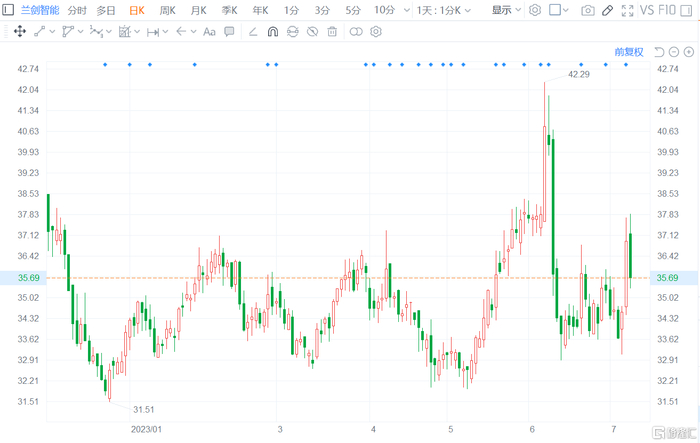The image size is (700, 443).
Task: Click the left 35.69 current price tag
Action: coord(22,278)
